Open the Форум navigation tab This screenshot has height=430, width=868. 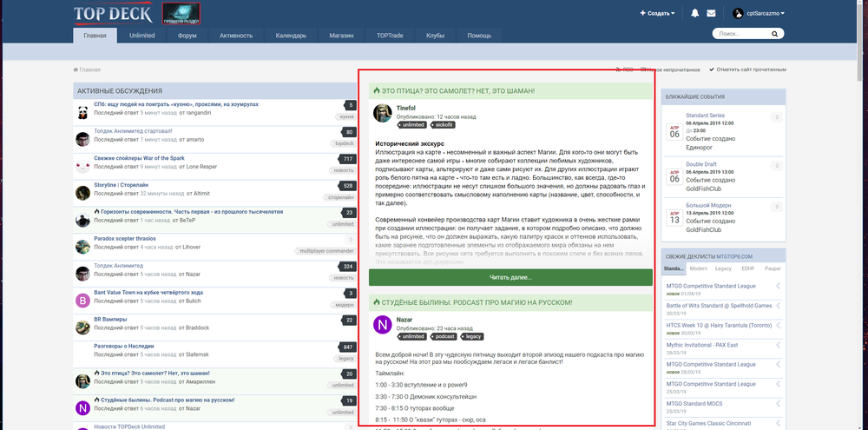click(187, 36)
